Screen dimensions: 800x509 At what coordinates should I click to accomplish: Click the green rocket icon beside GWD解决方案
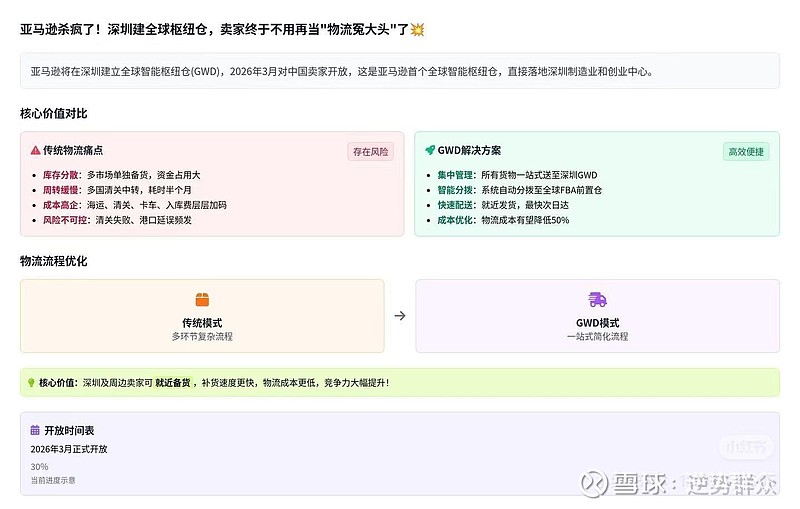(430, 150)
